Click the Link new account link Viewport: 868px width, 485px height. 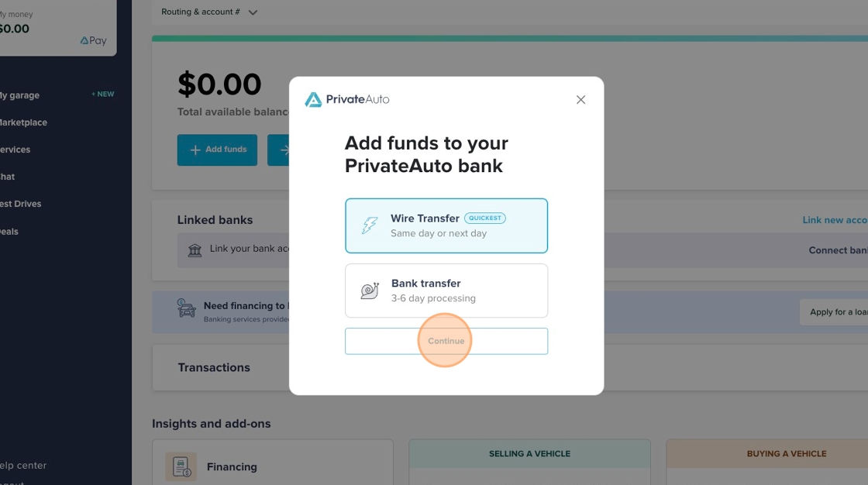point(835,220)
